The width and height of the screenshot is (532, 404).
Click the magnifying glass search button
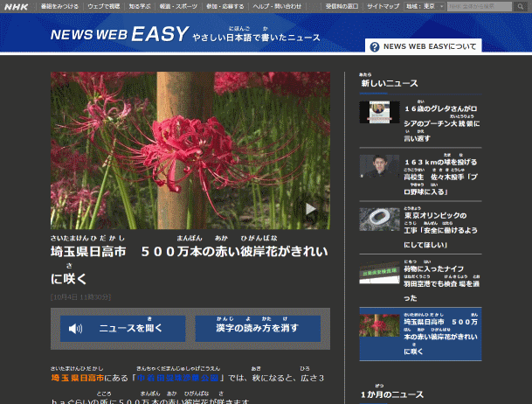click(520, 6)
